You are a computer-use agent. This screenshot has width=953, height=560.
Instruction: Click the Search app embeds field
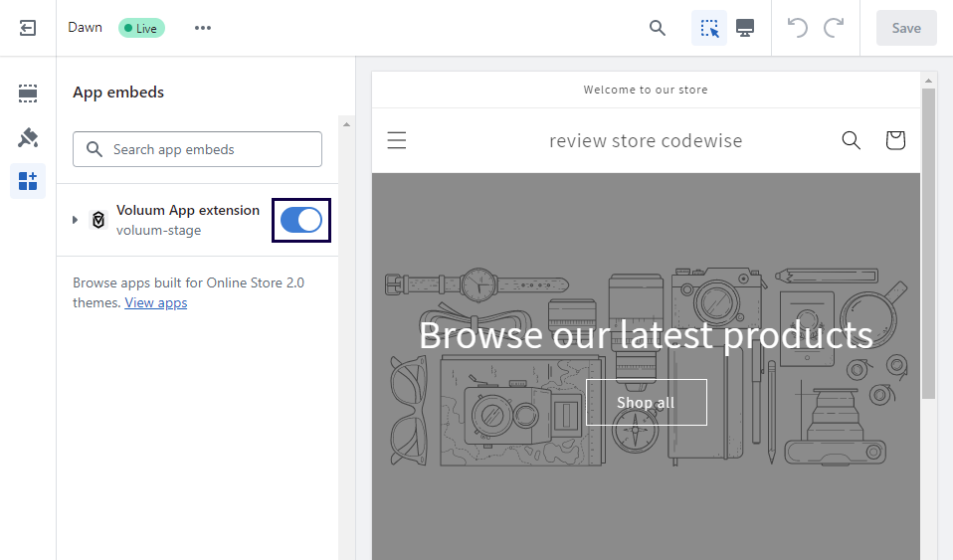tap(198, 149)
